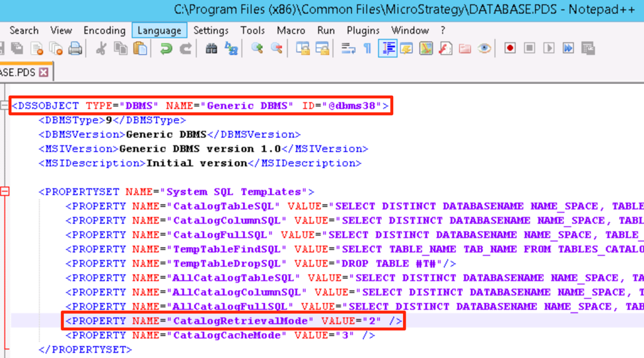
Task: Click the green Undo arrow
Action: coord(166,48)
